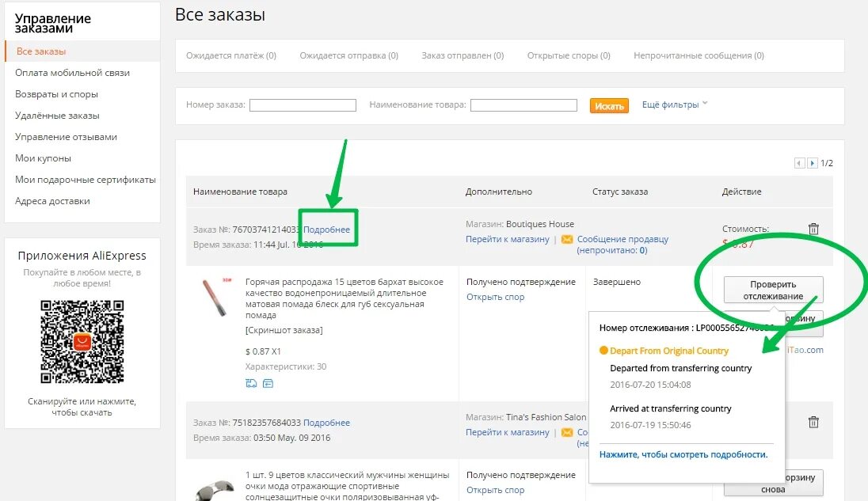
Task: Open Мои купоны in sidebar menu
Action: pyautogui.click(x=44, y=158)
